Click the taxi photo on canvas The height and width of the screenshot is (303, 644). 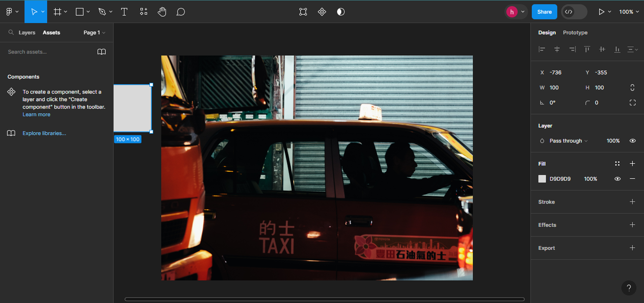pyautogui.click(x=317, y=168)
